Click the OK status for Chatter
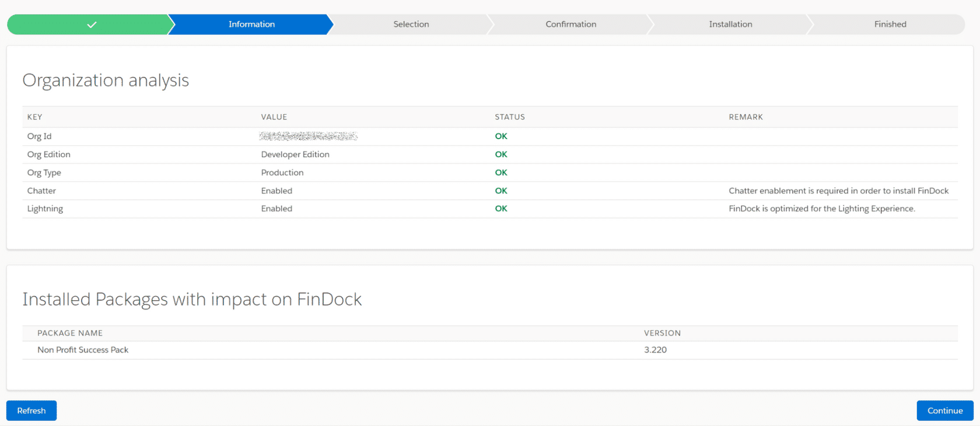980x426 pixels. point(501,191)
